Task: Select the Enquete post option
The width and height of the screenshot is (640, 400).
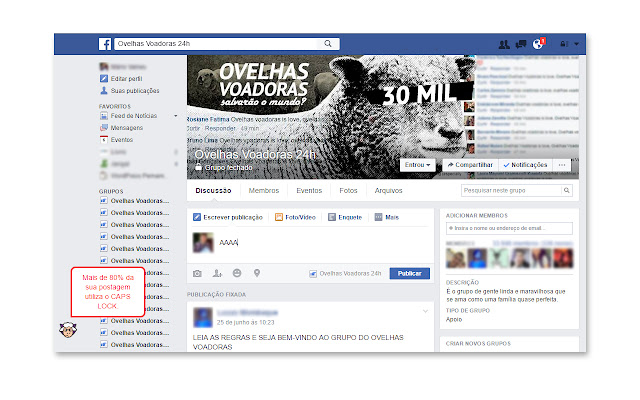Action: 345,217
